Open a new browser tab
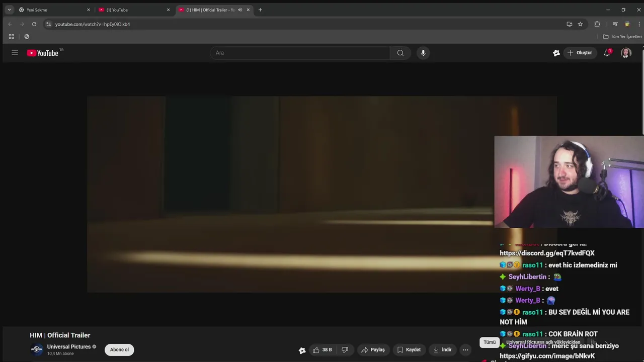 click(260, 10)
